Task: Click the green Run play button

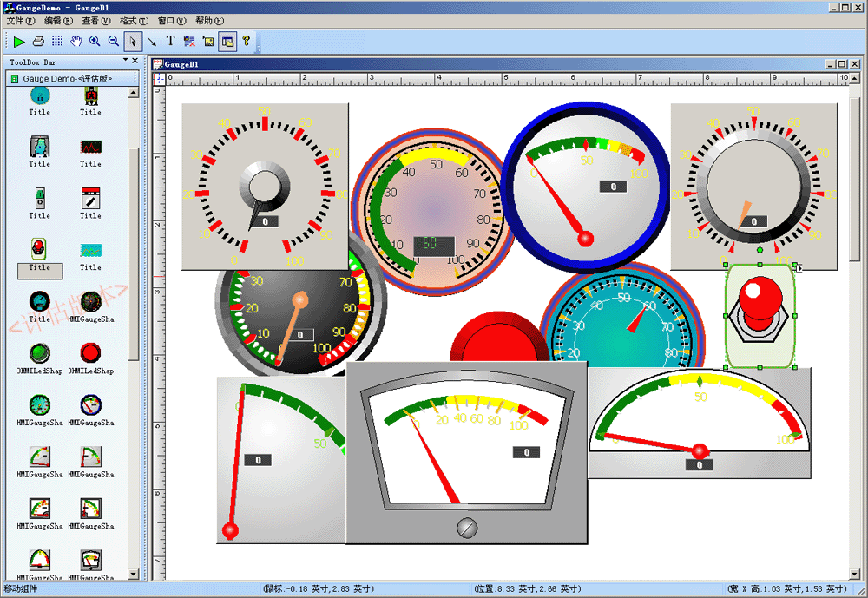Action: (19, 41)
